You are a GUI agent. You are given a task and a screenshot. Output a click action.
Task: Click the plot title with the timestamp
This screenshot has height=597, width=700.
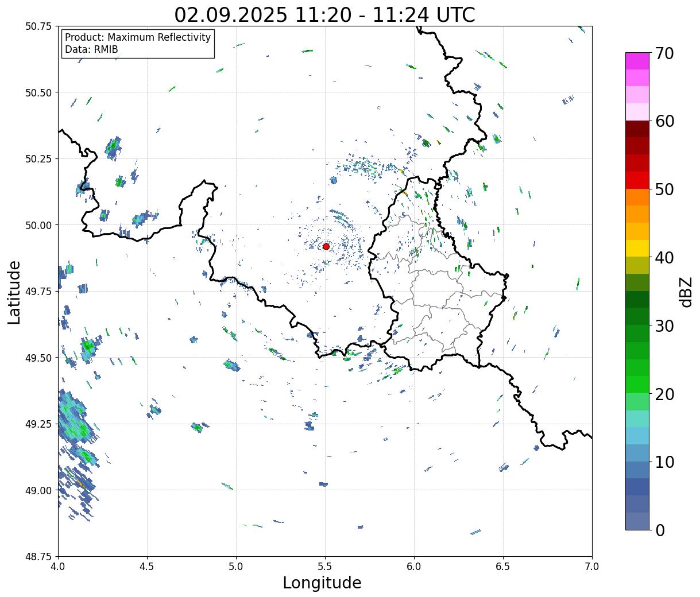coord(324,14)
